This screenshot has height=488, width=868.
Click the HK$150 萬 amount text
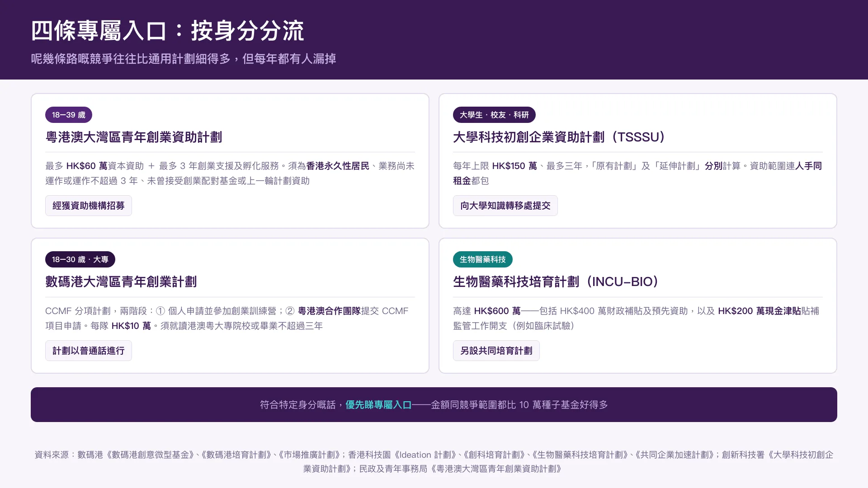tap(514, 166)
